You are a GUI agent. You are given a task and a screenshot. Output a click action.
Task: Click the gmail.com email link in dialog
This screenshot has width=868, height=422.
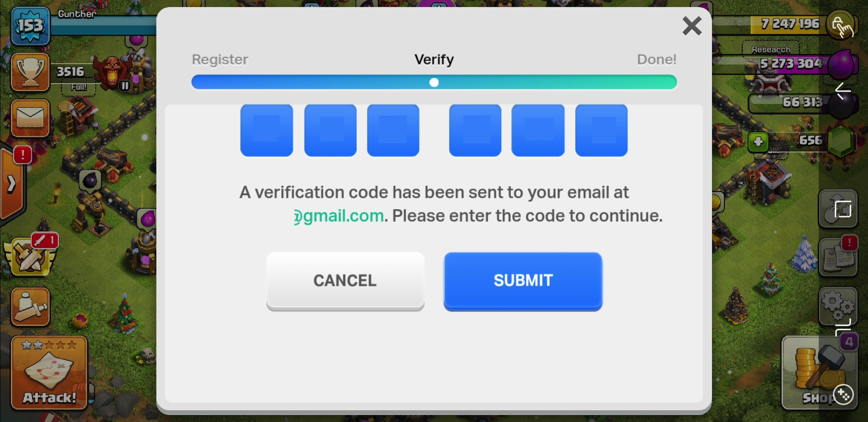tap(338, 216)
